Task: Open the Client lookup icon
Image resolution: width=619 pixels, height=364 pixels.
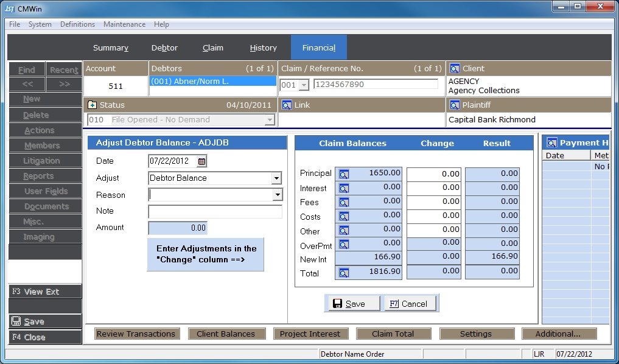Action: coord(454,69)
